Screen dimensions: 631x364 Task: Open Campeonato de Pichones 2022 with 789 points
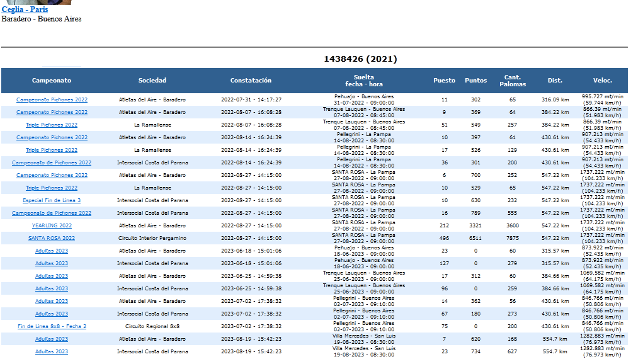pos(52,213)
